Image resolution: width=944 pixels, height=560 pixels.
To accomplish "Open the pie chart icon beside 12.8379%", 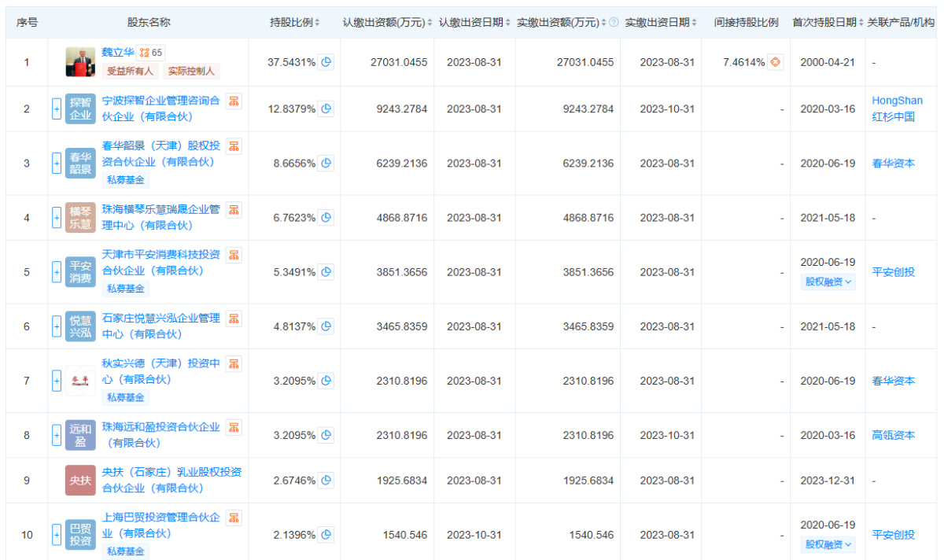I will coord(326,109).
